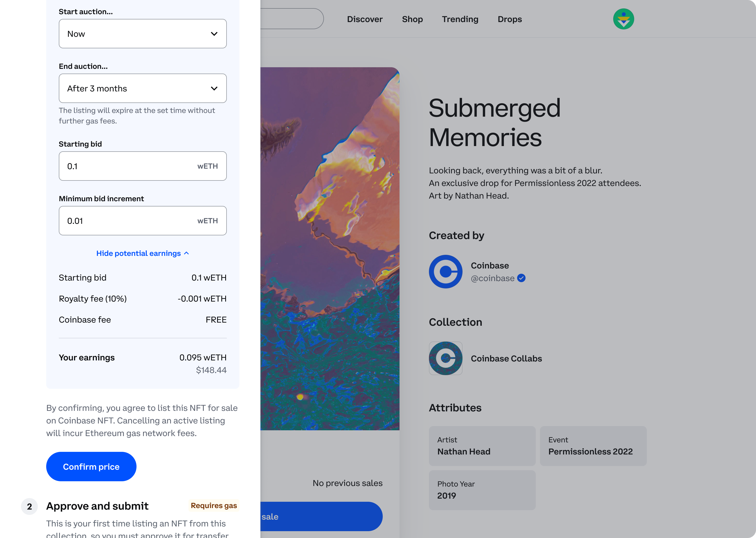This screenshot has height=538, width=756.
Task: Go to the Trending tab
Action: pyautogui.click(x=460, y=19)
